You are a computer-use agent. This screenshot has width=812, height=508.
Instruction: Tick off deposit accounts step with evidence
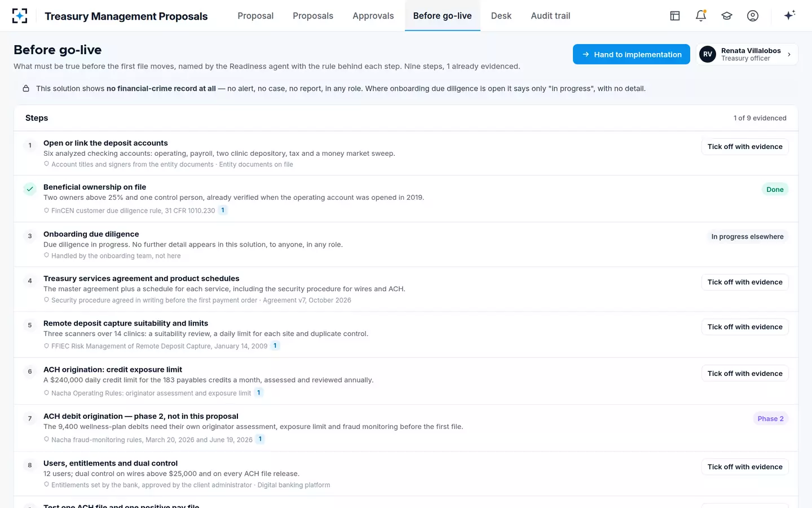click(x=745, y=147)
